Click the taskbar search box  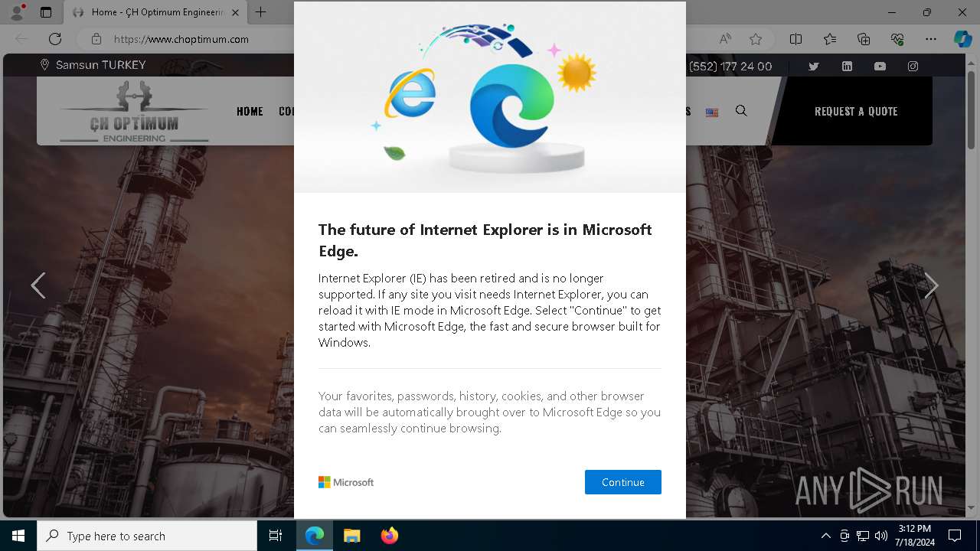click(x=147, y=536)
